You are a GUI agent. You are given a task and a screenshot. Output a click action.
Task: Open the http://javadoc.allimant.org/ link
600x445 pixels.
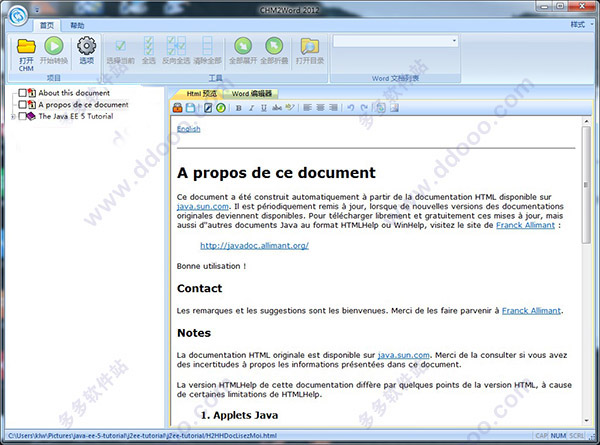(254, 246)
